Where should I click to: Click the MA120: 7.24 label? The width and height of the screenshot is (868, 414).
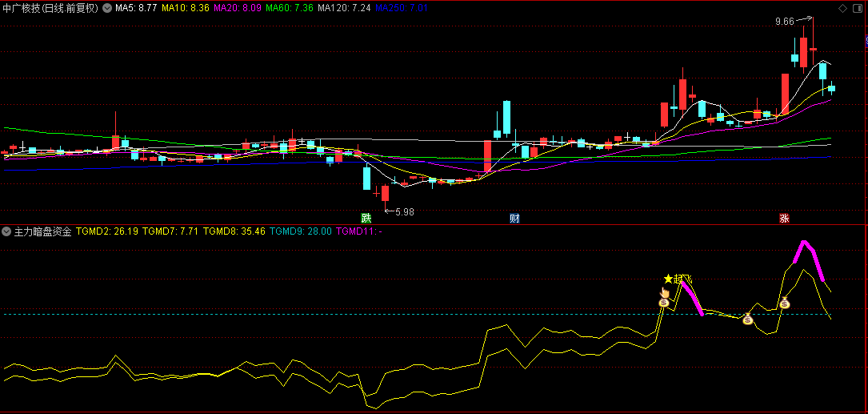pyautogui.click(x=344, y=8)
